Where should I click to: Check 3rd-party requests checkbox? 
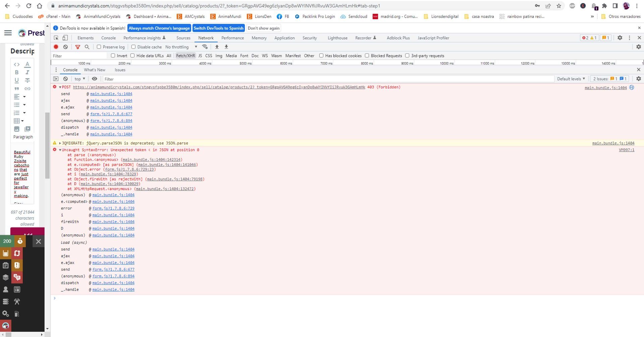[407, 56]
